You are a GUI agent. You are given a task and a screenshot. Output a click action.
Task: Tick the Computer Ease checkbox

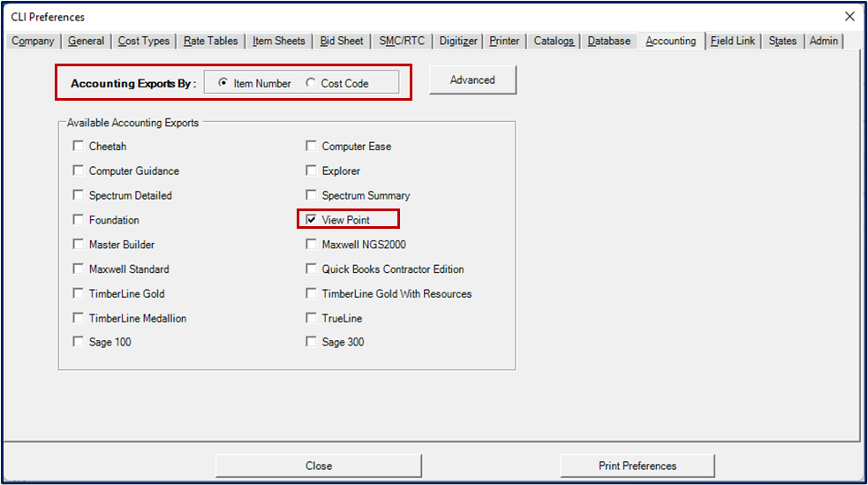pyautogui.click(x=311, y=146)
